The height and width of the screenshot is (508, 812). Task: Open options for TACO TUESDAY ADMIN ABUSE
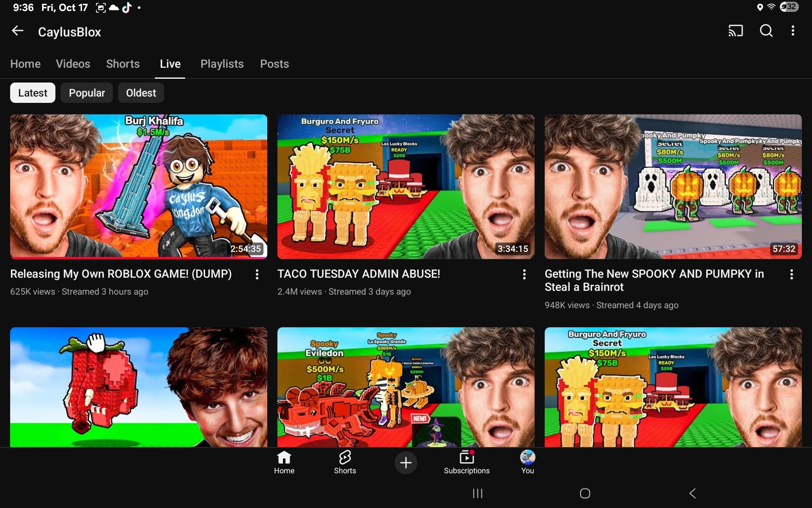pos(524,275)
